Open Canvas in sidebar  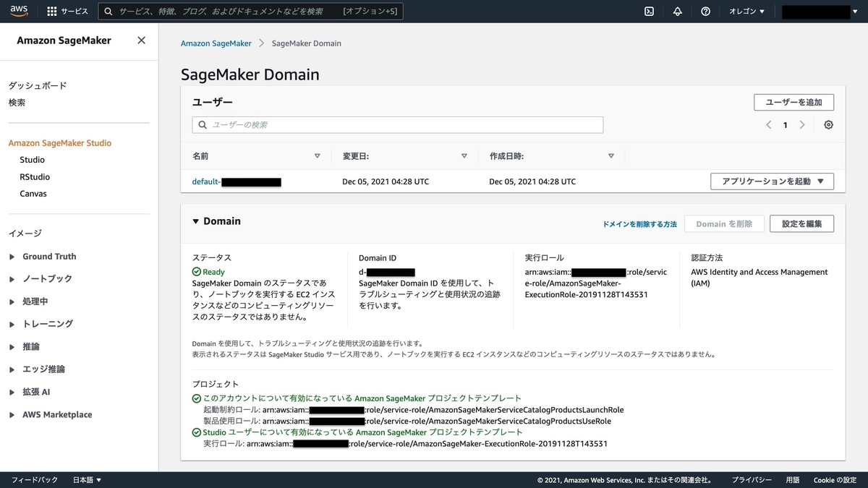(x=33, y=194)
